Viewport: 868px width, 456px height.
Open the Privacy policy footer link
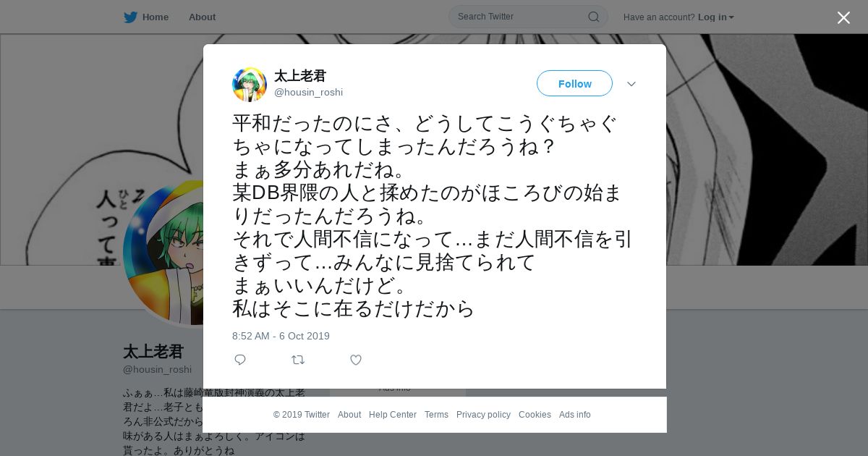pos(483,415)
